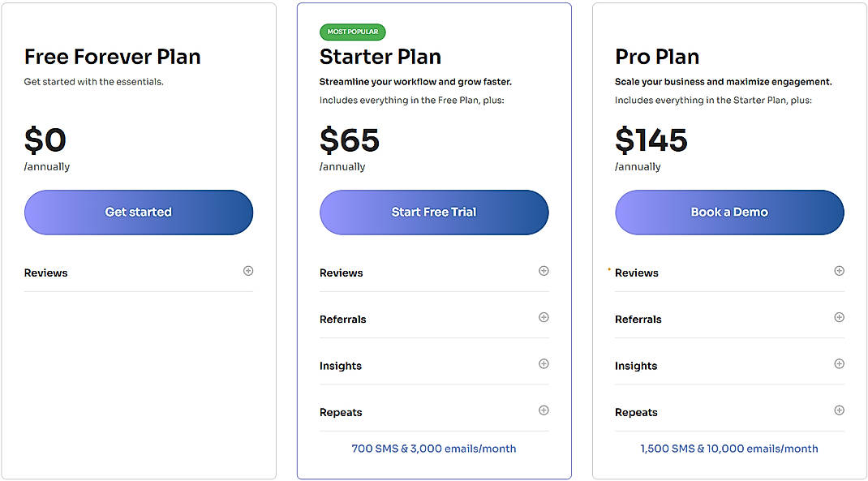
Task: Expand Reviews label in Pro Plan
Action: [637, 273]
